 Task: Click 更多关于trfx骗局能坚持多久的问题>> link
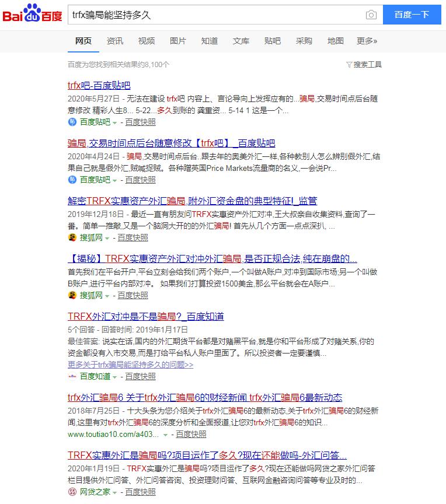[131, 365]
